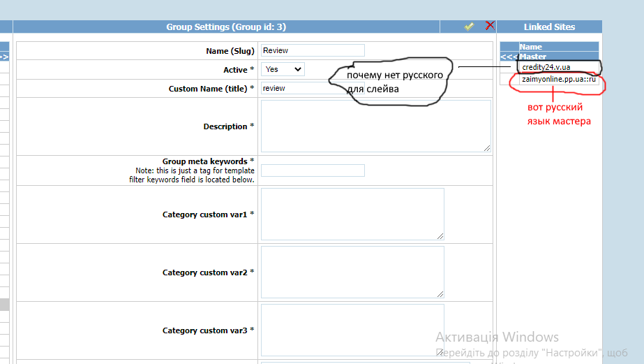Click the Linked Sites panel header
Viewport: 644px width, 364px height.
[x=549, y=27]
